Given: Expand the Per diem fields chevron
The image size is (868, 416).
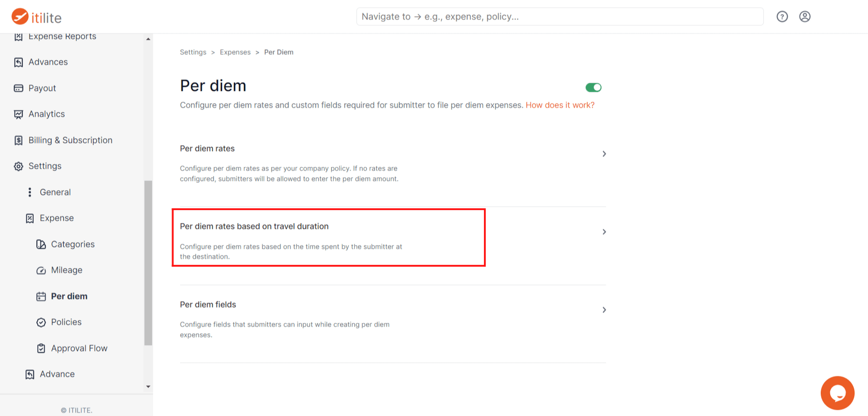Looking at the screenshot, I should click(604, 310).
